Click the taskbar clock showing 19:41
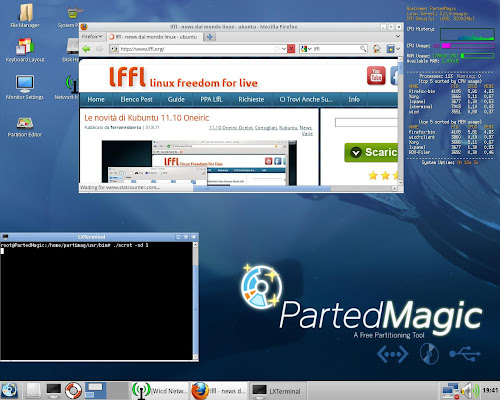Image resolution: width=500 pixels, height=400 pixels. pyautogui.click(x=490, y=390)
